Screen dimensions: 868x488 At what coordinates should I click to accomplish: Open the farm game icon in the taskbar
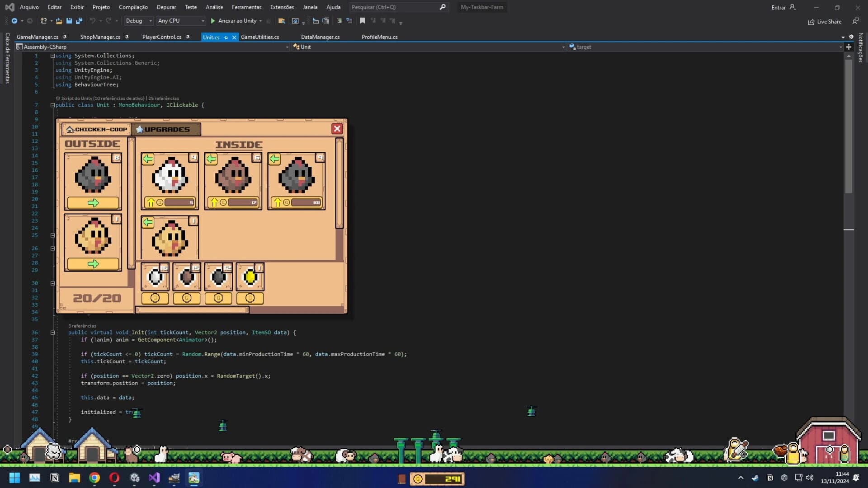pyautogui.click(x=194, y=478)
